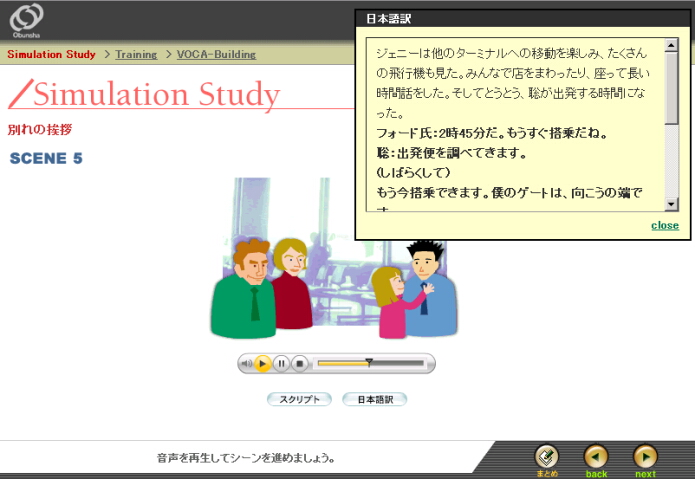The height and width of the screenshot is (479, 695).
Task: Open the Training breadcrumb link
Action: click(x=136, y=54)
